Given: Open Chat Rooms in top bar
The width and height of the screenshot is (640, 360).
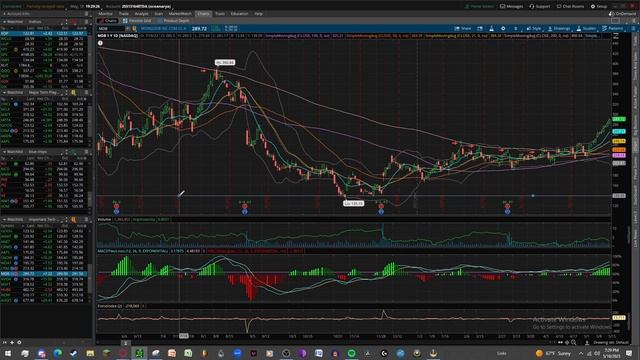Looking at the screenshot, I should 570,6.
